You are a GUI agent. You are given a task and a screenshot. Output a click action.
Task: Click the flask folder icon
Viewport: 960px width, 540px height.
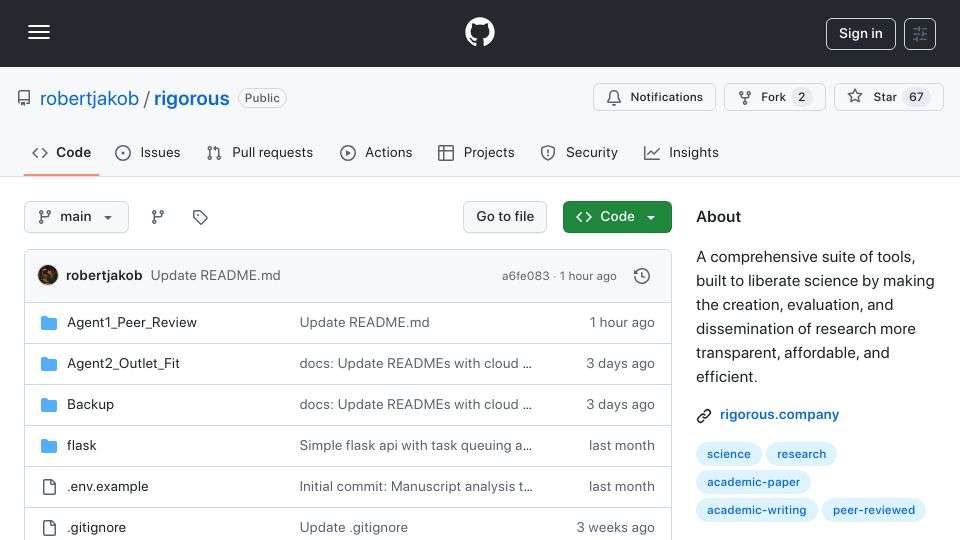pos(49,446)
